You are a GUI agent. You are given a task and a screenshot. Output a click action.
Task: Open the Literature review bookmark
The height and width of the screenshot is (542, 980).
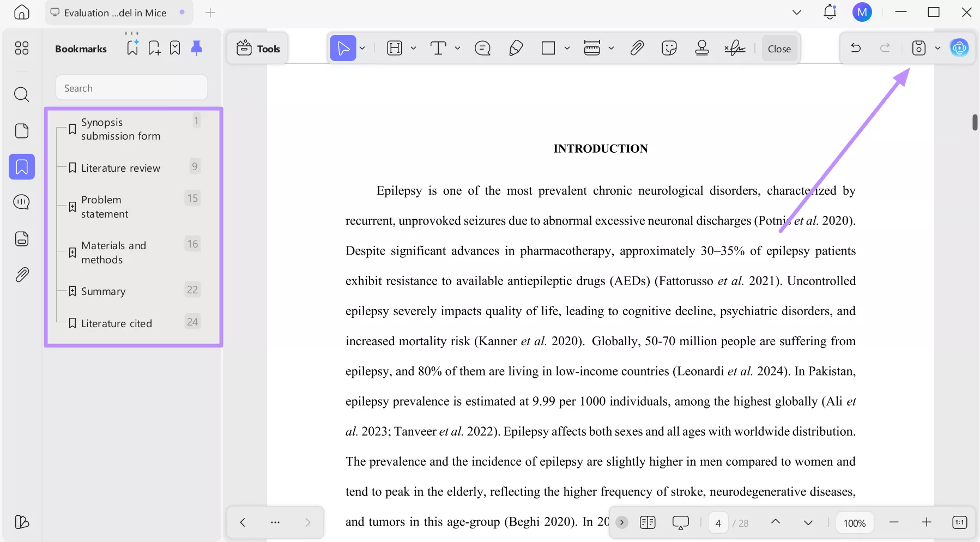[120, 168]
